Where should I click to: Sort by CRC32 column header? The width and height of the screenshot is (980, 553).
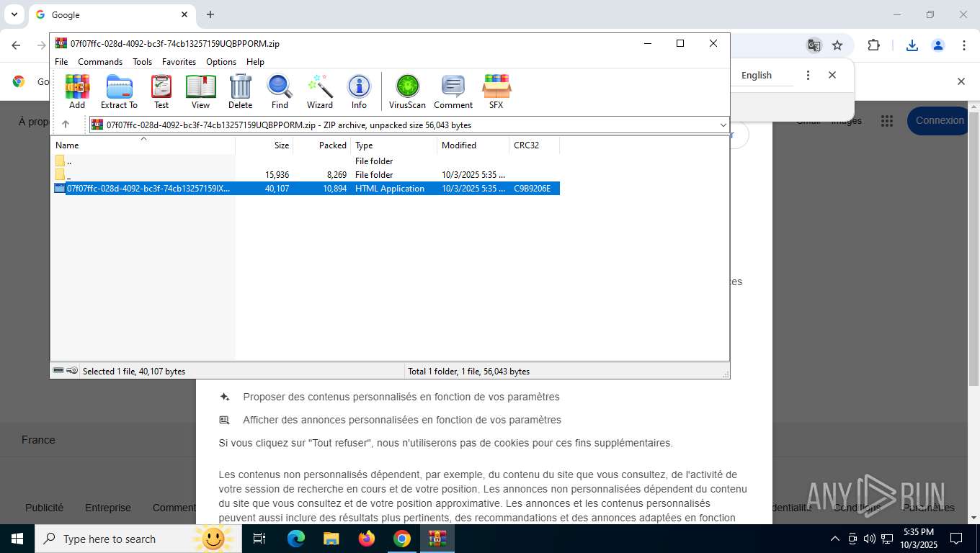[535, 145]
